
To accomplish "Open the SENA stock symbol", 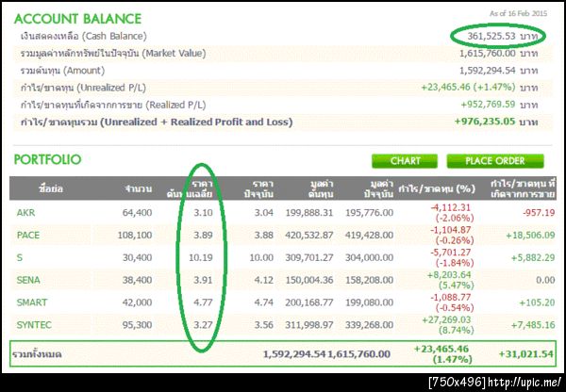I will click(28, 280).
